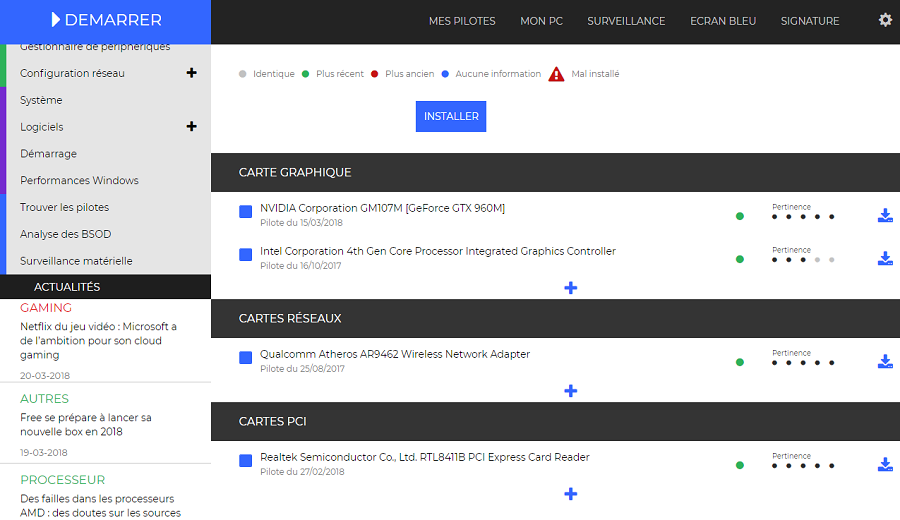Click the GAMING news category
Screen dimensions: 900x520
(x=46, y=308)
